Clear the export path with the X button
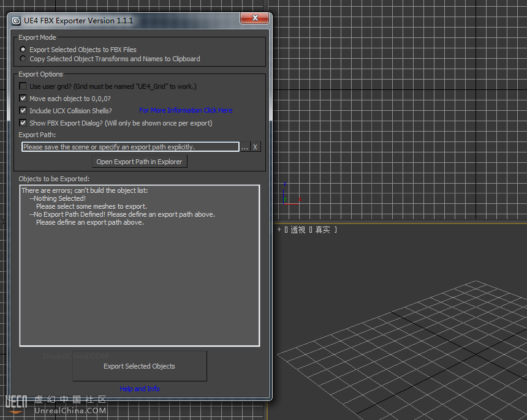Screen dimensions: 527x420 coord(256,147)
